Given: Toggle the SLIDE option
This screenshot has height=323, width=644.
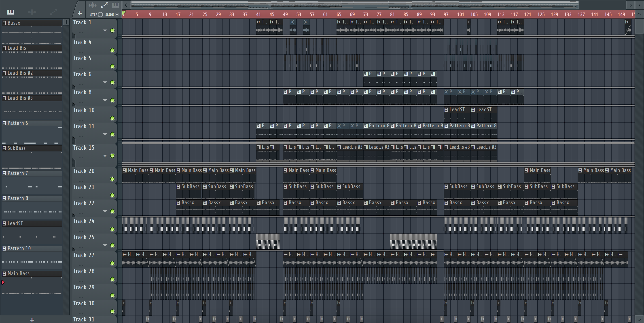Looking at the screenshot, I should point(117,15).
